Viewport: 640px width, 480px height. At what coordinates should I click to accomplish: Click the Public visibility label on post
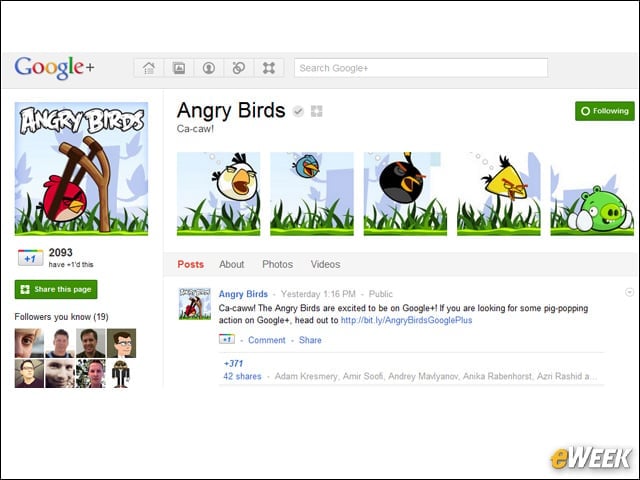[380, 294]
